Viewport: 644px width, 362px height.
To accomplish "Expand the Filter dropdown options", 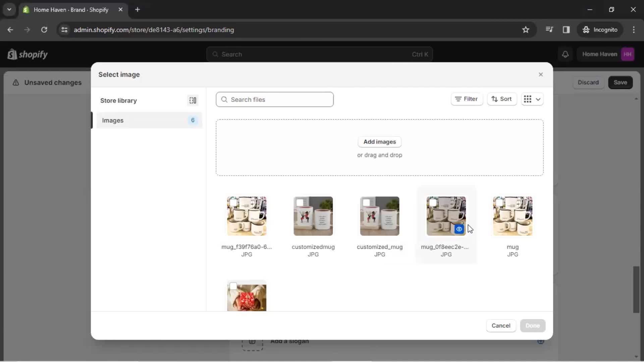I will [466, 99].
